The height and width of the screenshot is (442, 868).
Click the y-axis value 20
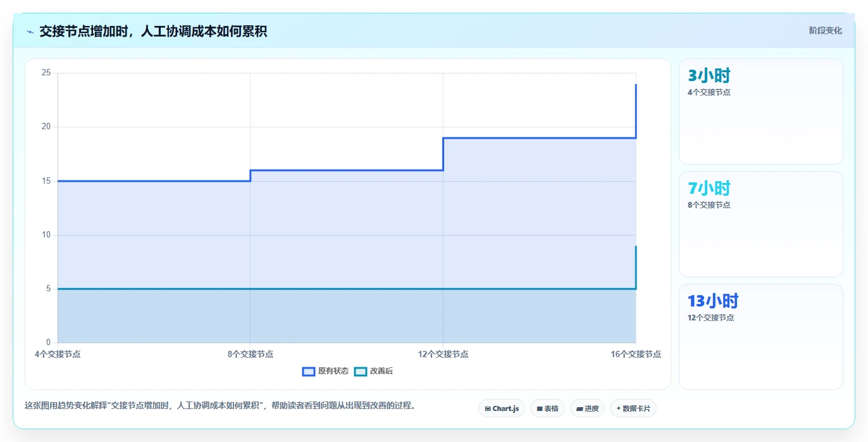[x=46, y=127]
